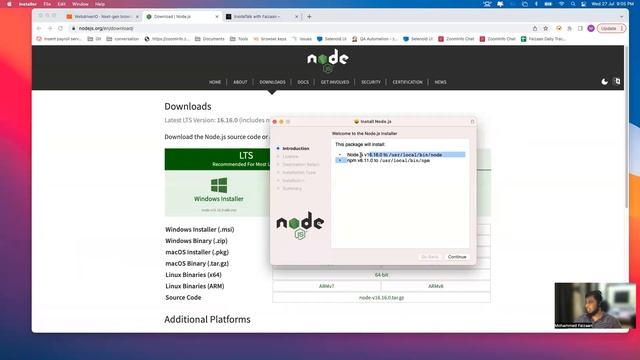Viewport: 640px width, 360px height.
Task: Go to DOCS in Node.js nav
Action: click(303, 82)
